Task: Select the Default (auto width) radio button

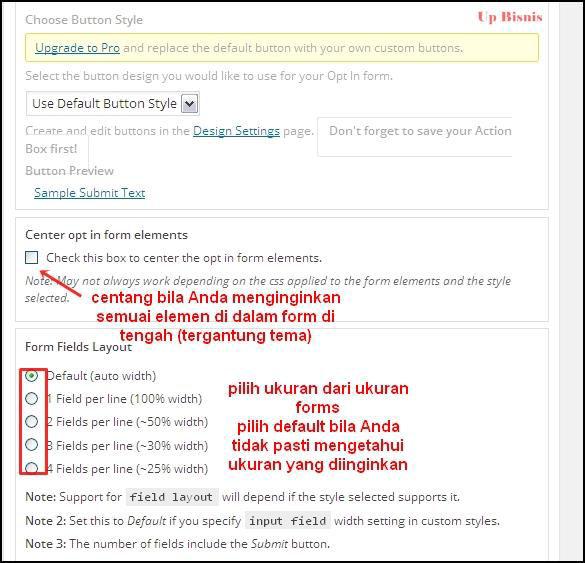Action: (x=31, y=375)
